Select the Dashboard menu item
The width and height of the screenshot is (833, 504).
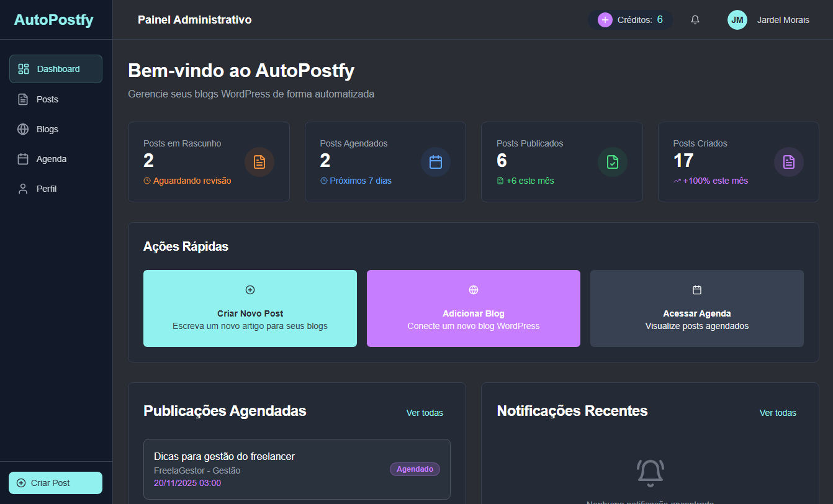55,69
